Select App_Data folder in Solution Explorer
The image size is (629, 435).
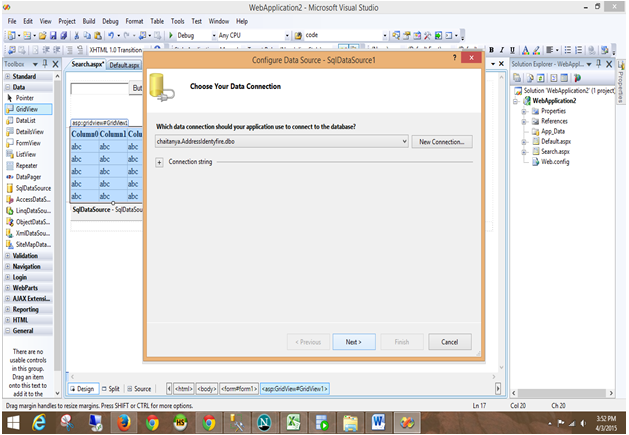[x=548, y=131]
